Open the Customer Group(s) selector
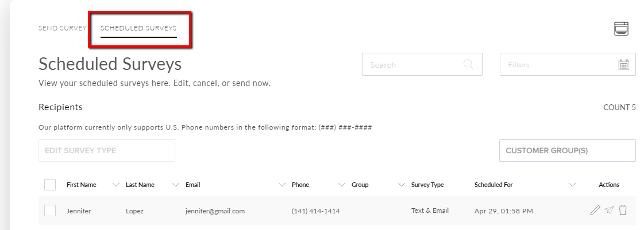The height and width of the screenshot is (230, 644). [x=567, y=150]
